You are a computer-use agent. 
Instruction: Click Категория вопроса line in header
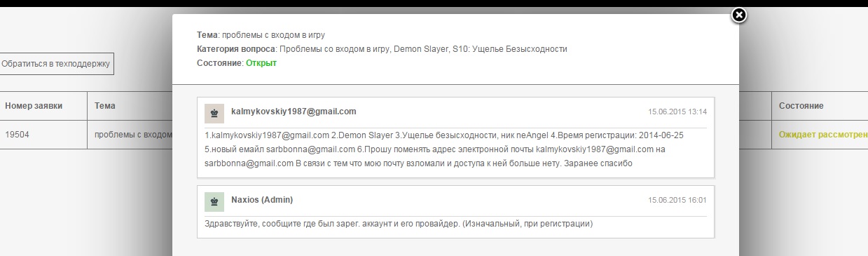coord(383,49)
